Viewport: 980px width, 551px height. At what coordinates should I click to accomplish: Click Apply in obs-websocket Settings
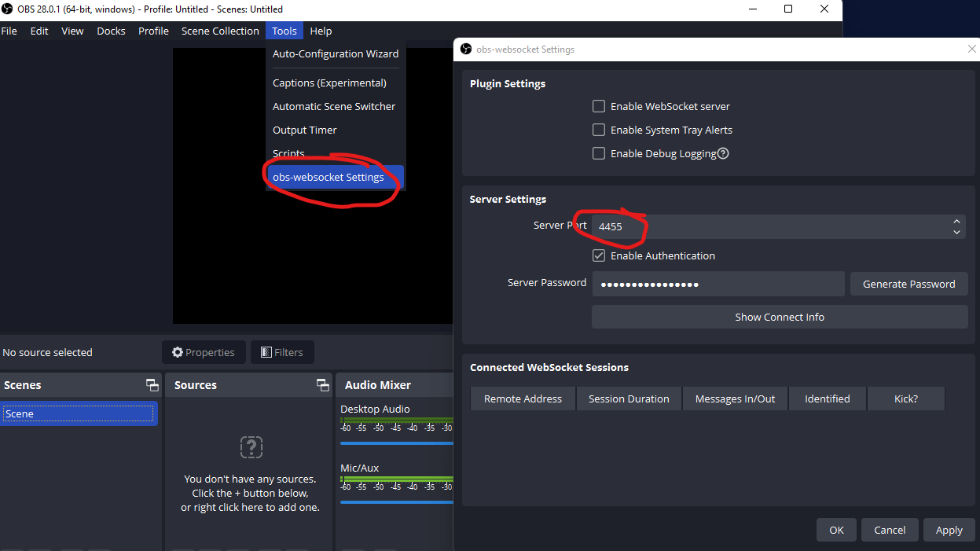pos(949,530)
